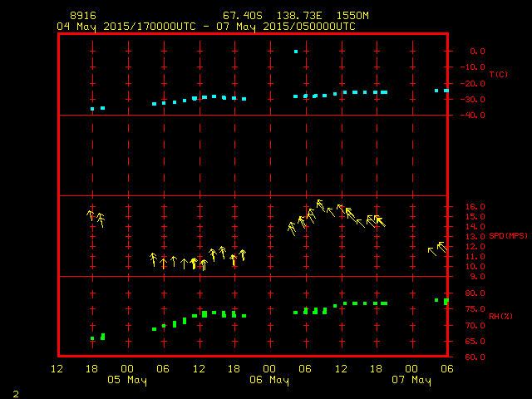The height and width of the screenshot is (399, 532).
Task: Click the 06 May date label
Action: (x=270, y=381)
